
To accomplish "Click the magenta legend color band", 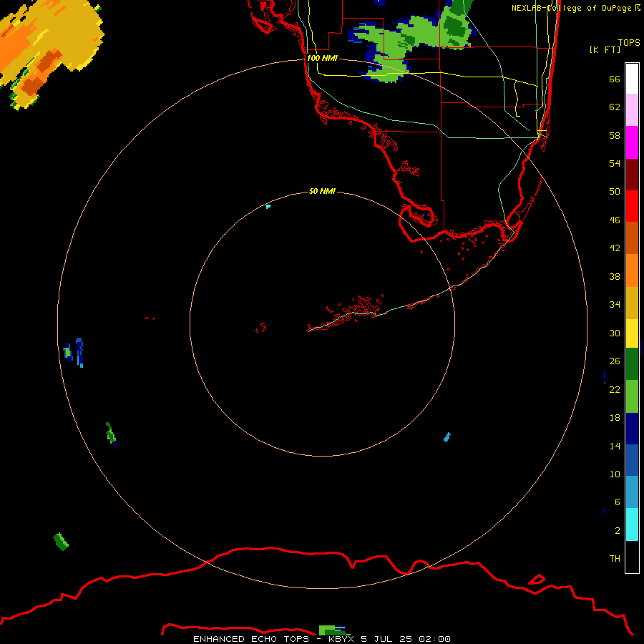I will pyautogui.click(x=632, y=142).
